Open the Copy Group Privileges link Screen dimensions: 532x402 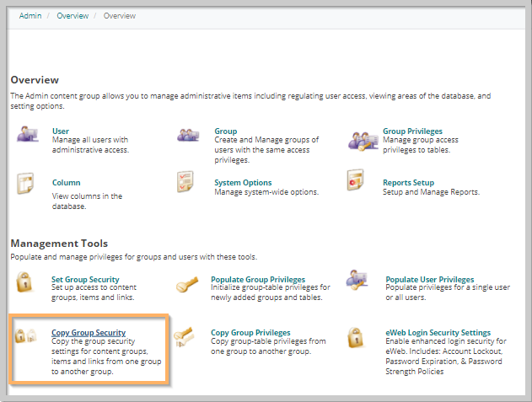coord(250,332)
